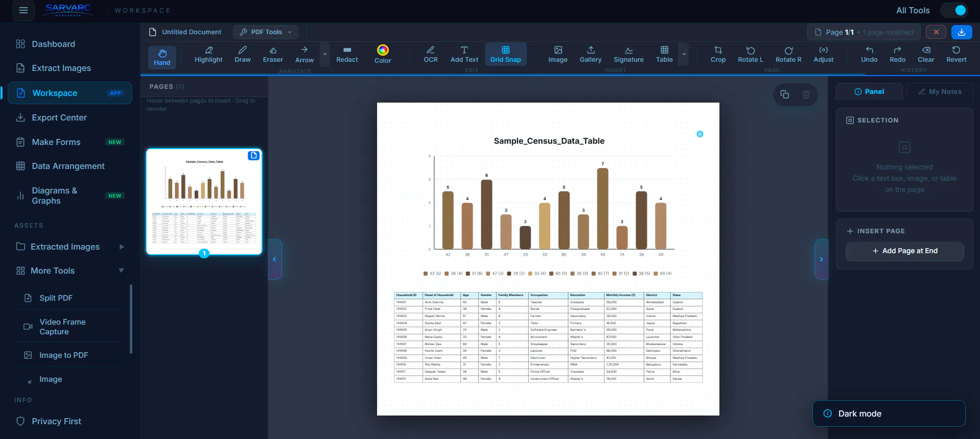Revert the page changes

pos(956,55)
